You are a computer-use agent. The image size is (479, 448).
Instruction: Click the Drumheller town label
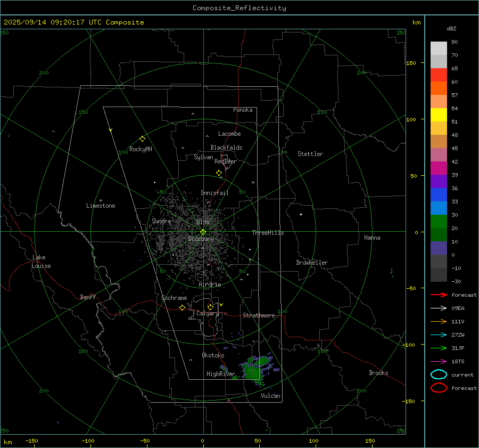(x=312, y=263)
